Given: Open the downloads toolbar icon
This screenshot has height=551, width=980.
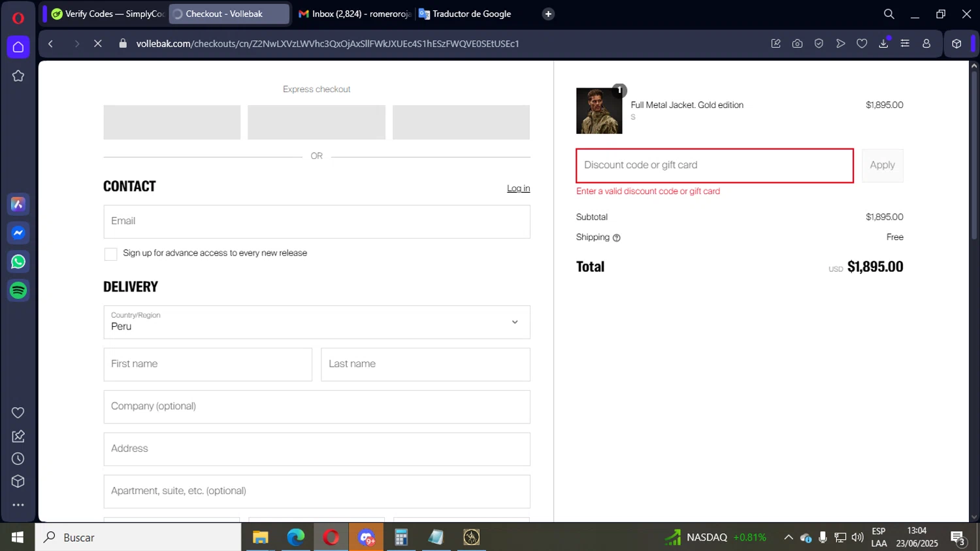Looking at the screenshot, I should tap(883, 44).
